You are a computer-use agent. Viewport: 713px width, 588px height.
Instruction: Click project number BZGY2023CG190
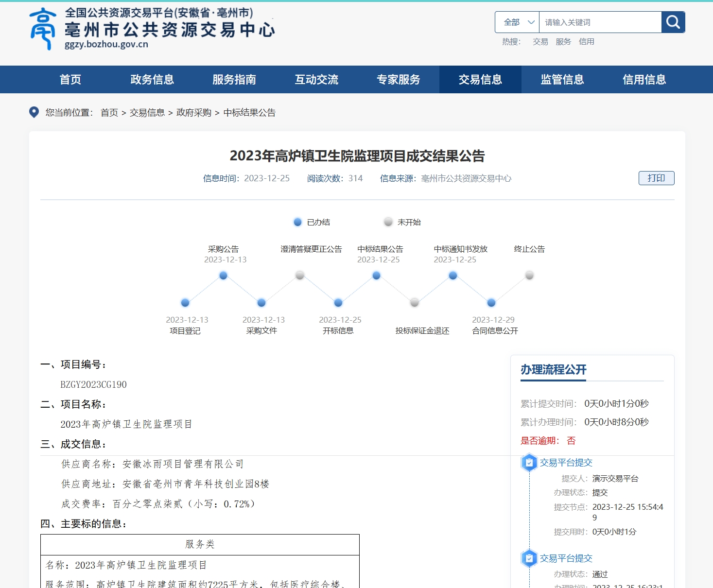coord(93,385)
